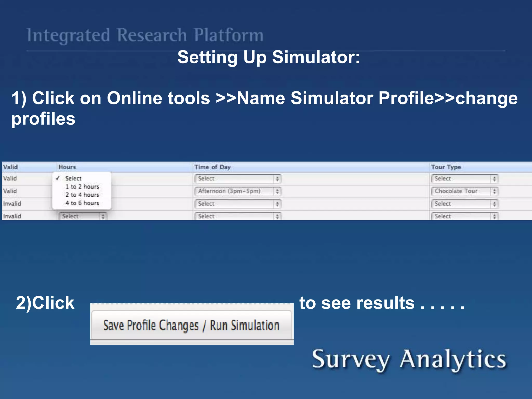Image resolution: width=532 pixels, height=399 pixels.
Task: Choose '2 to 4 hours' in Hours menu
Action: (82, 195)
